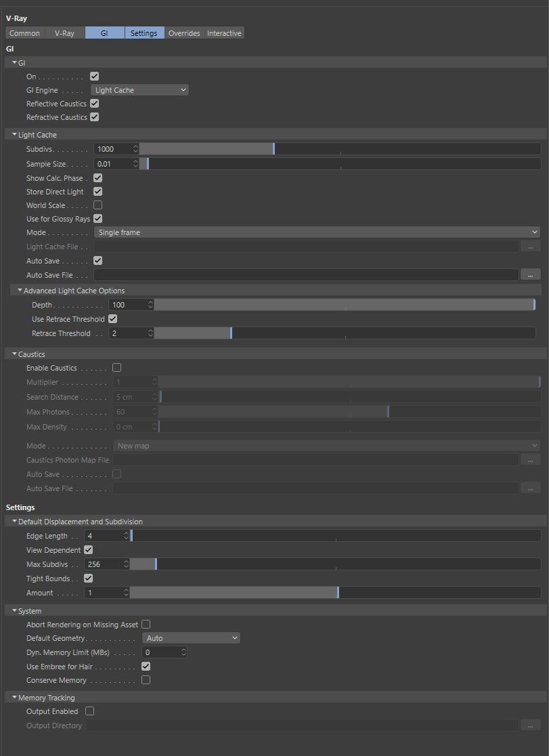Open Default Geometry dropdown
This screenshot has width=549, height=756.
tap(191, 638)
